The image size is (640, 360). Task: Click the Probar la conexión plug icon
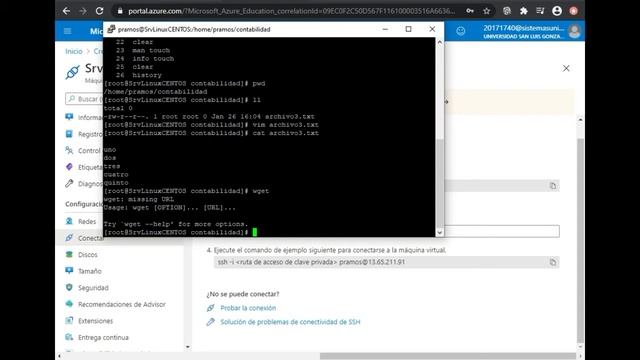click(210, 308)
